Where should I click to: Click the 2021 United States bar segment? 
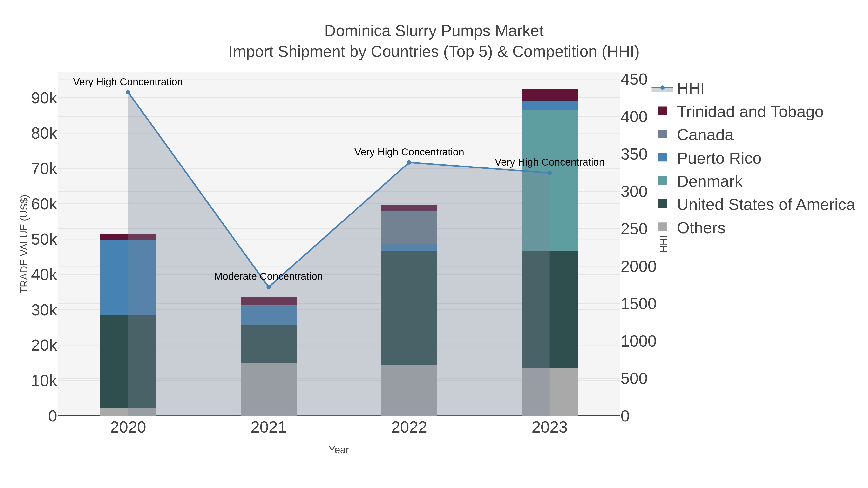pyautogui.click(x=269, y=344)
